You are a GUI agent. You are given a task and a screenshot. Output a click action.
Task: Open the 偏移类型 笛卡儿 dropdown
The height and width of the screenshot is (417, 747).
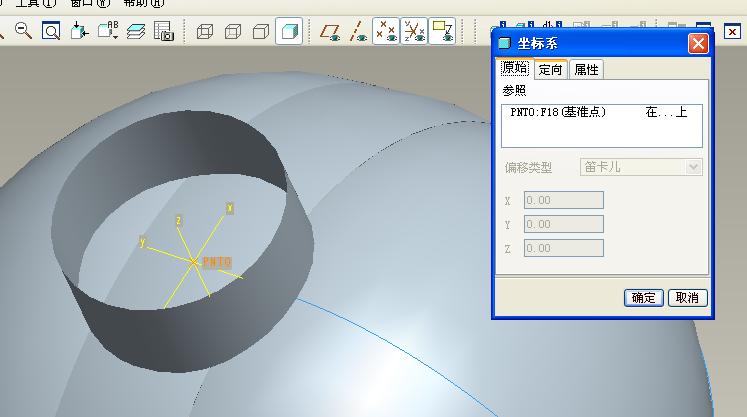641,167
